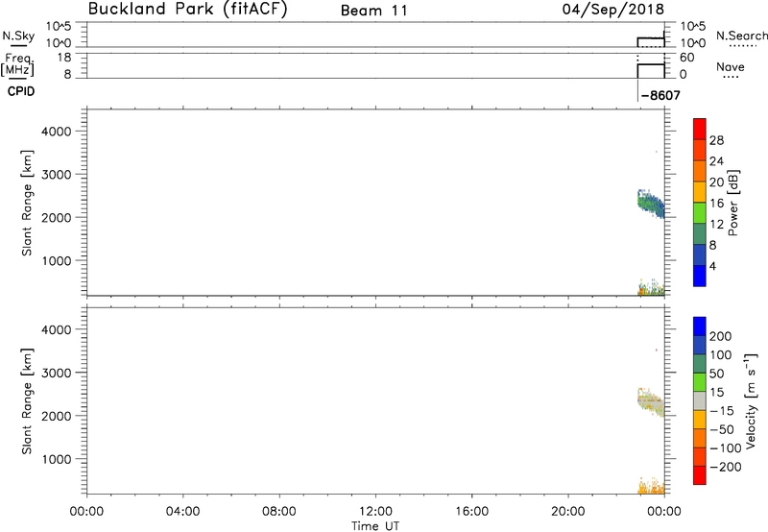Viewport: 768px width, 532px height.
Task: Click the 200 tick on Velocity colorbar
Action: 721,336
